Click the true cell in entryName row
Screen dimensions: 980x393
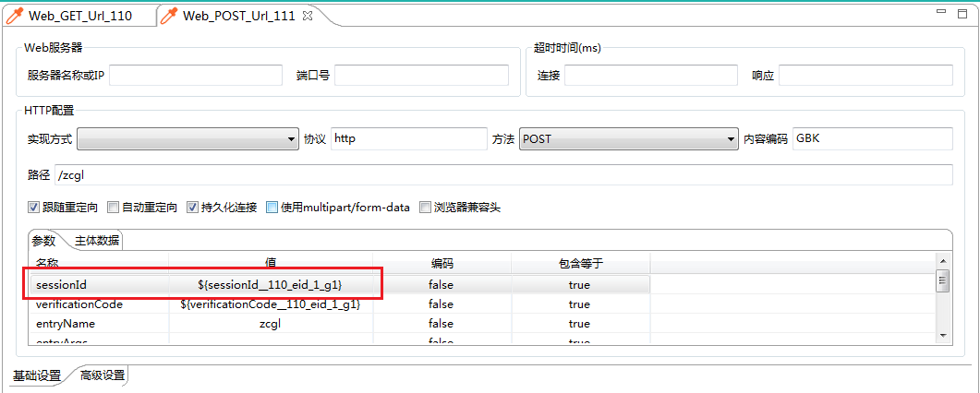580,324
